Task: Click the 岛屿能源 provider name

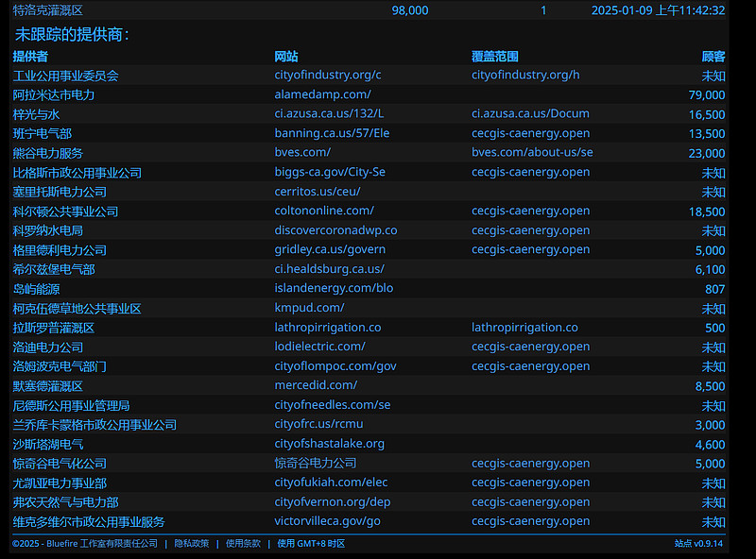Action: 36,289
